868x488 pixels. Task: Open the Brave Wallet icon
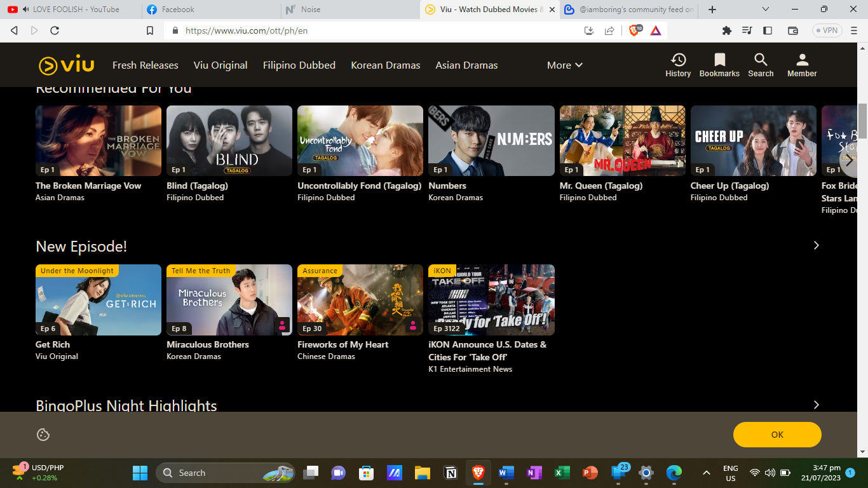tap(793, 30)
